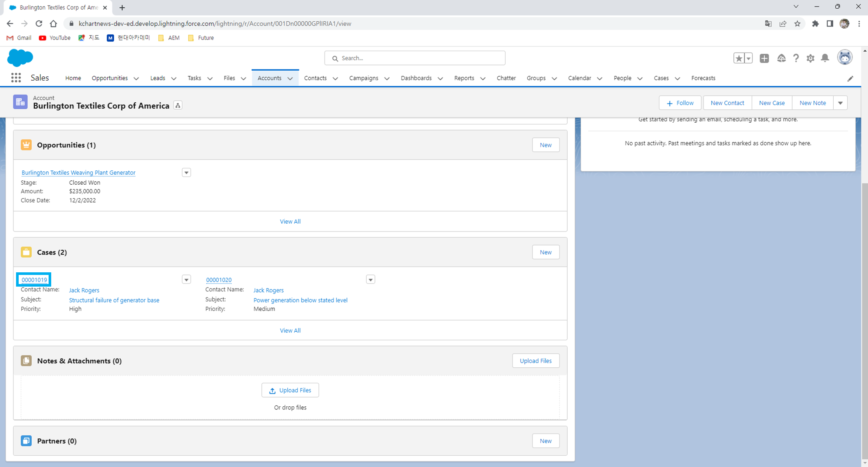This screenshot has height=467, width=868.
Task: Click the New Note button
Action: 812,103
